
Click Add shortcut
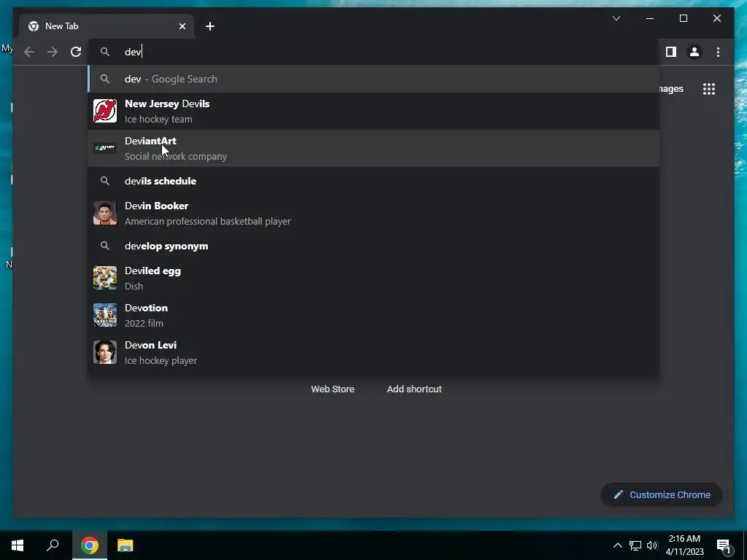coord(414,389)
